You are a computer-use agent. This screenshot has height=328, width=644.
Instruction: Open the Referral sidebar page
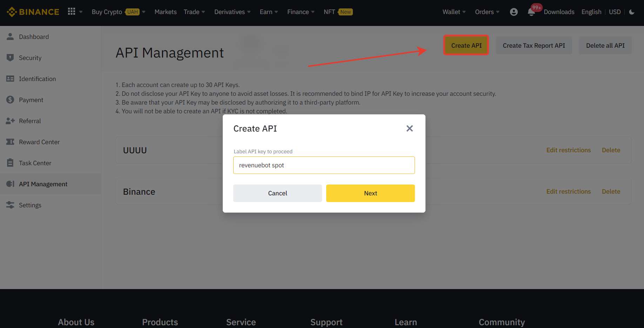click(51, 121)
